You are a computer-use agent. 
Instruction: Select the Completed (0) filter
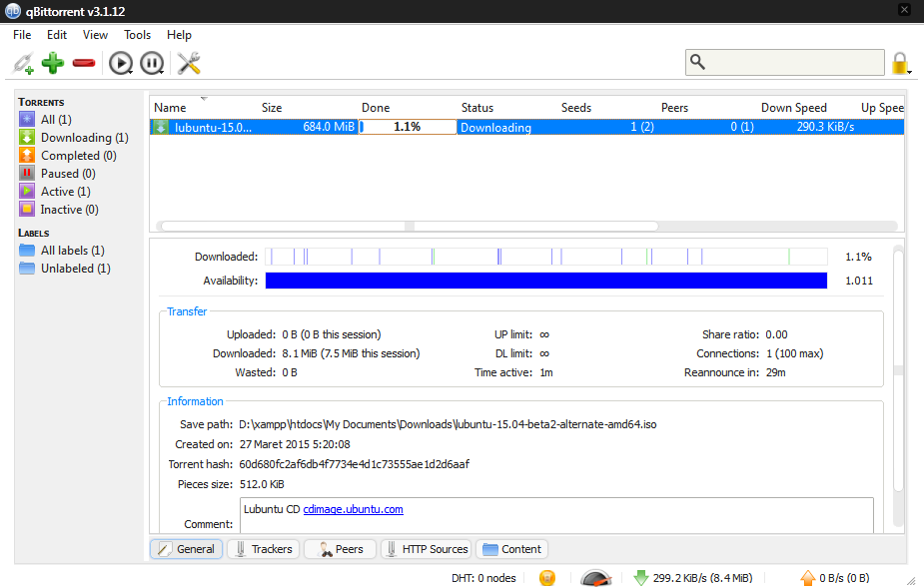(78, 156)
